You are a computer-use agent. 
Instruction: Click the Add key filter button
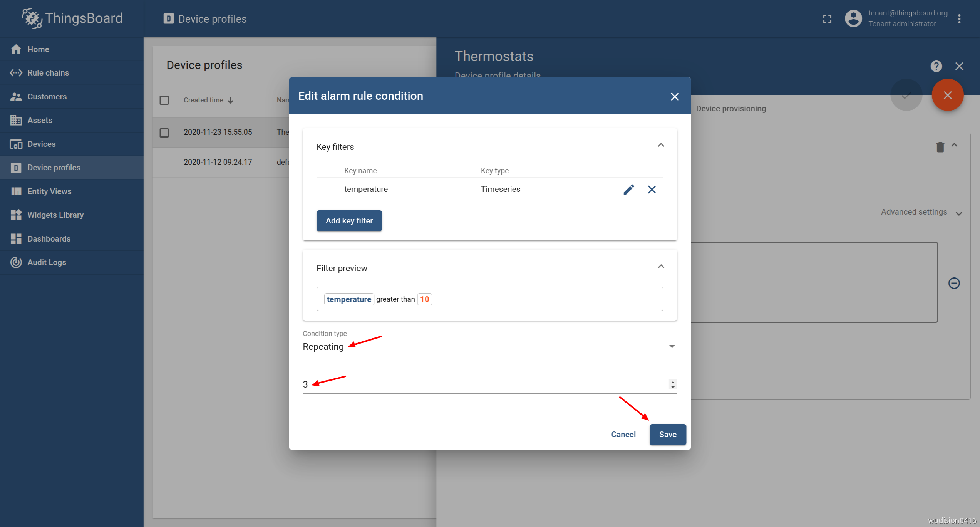pyautogui.click(x=349, y=220)
